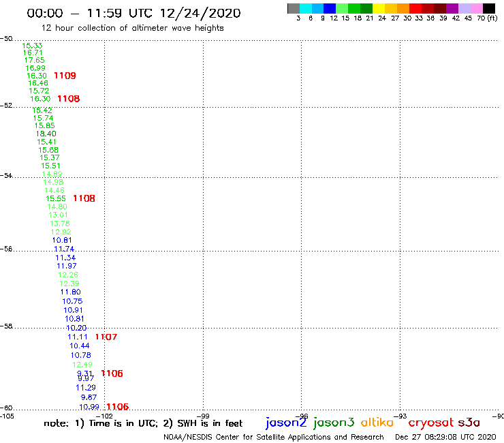The width and height of the screenshot is (504, 443).
Task: Click the wave height value 10.99
Action: (89, 408)
